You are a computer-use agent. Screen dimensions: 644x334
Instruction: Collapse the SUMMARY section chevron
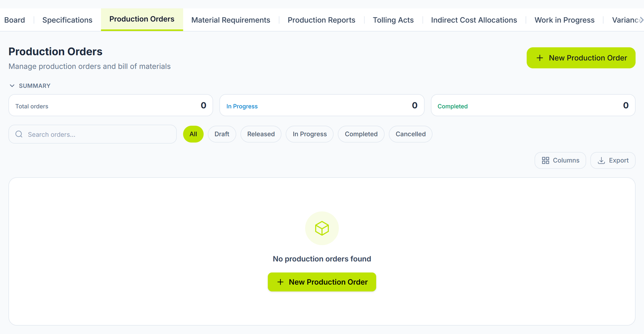coord(12,86)
